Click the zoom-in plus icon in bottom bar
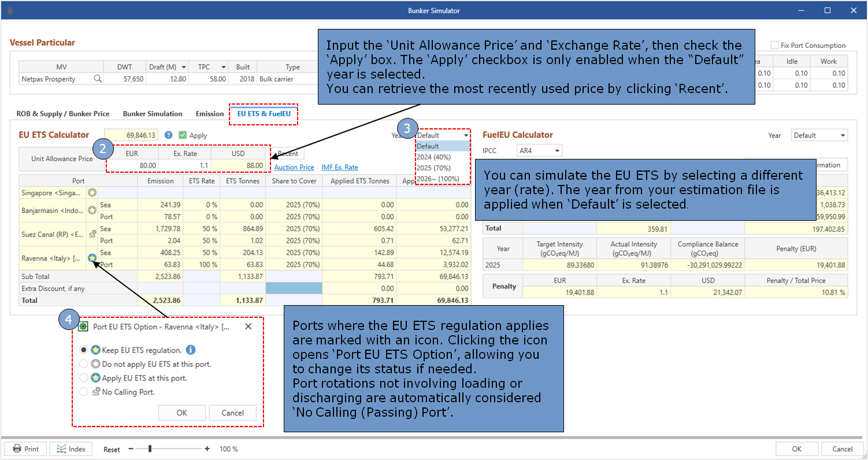Image resolution: width=868 pixels, height=460 pixels. click(207, 449)
